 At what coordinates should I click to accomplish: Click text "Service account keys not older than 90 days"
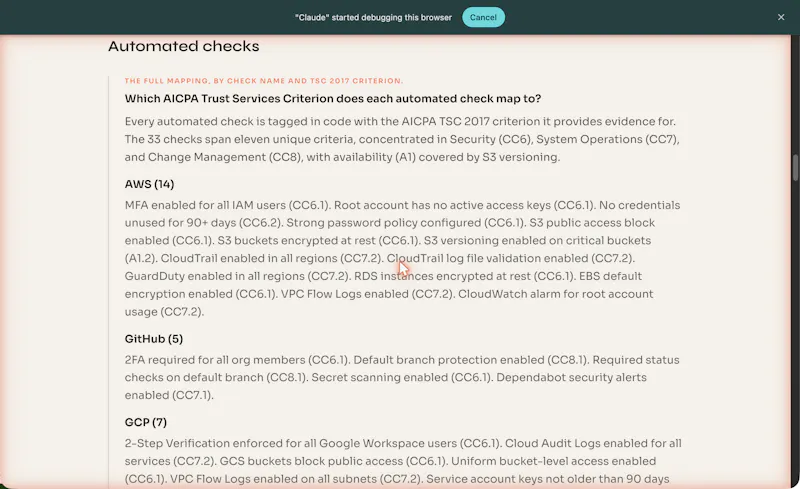point(547,479)
